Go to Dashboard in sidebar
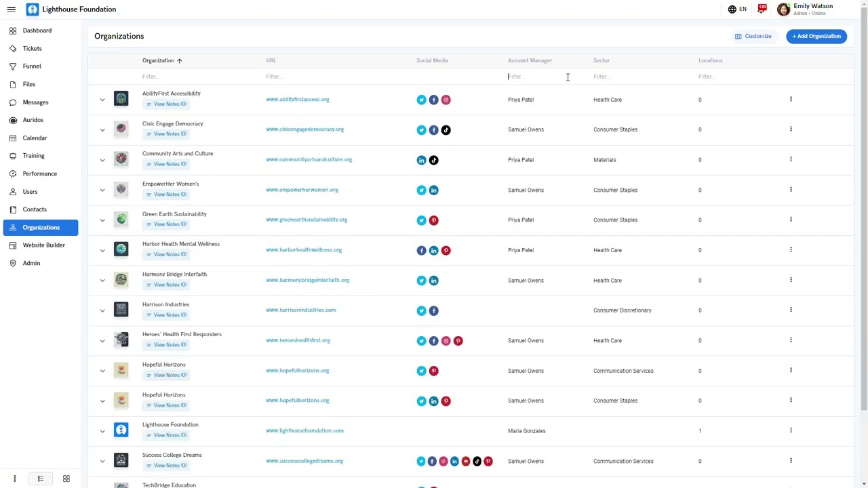The width and height of the screenshot is (868, 488). [41, 30]
